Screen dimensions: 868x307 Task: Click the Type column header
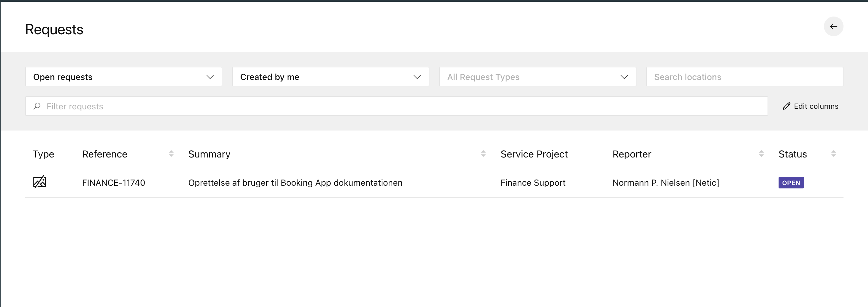[x=43, y=154]
